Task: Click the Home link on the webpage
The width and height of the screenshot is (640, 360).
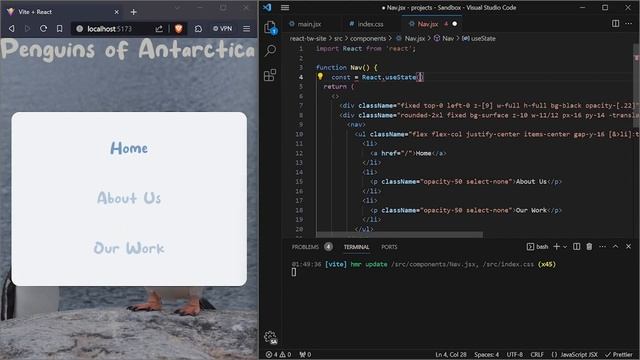Action: [x=129, y=148]
